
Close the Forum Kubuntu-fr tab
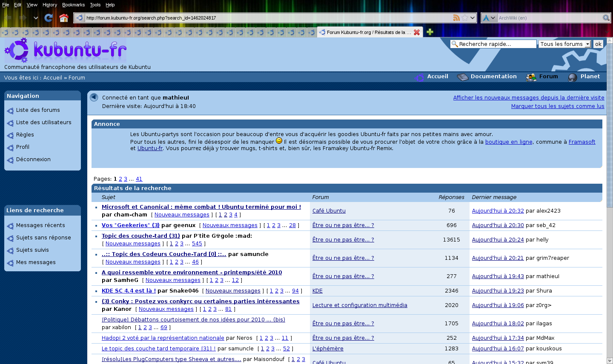click(x=417, y=32)
